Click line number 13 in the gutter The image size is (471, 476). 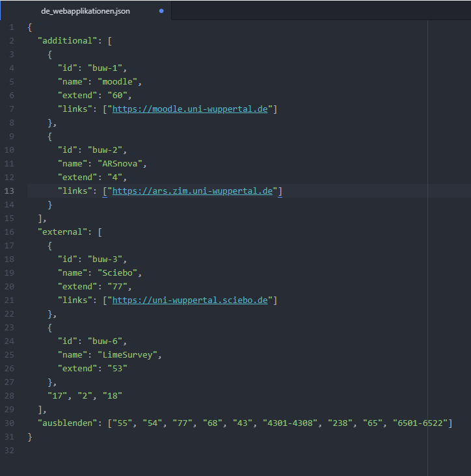click(x=9, y=191)
